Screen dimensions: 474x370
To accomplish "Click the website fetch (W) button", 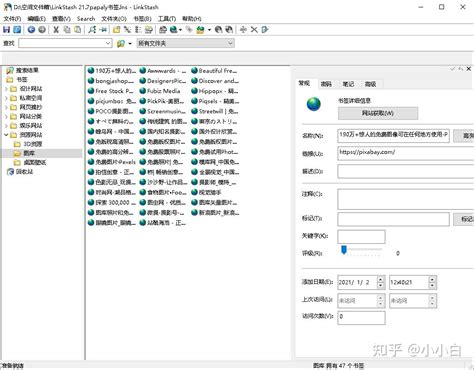I will tap(378, 113).
